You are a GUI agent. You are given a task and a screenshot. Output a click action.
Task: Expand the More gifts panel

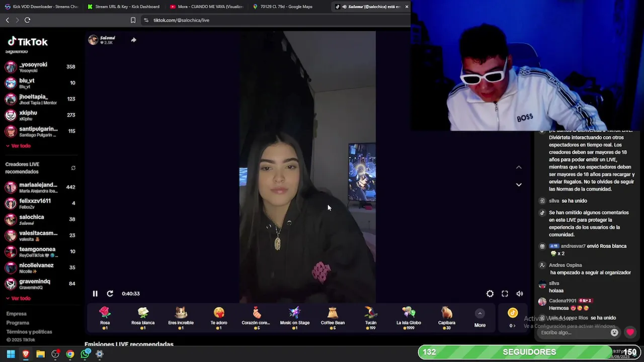click(480, 319)
